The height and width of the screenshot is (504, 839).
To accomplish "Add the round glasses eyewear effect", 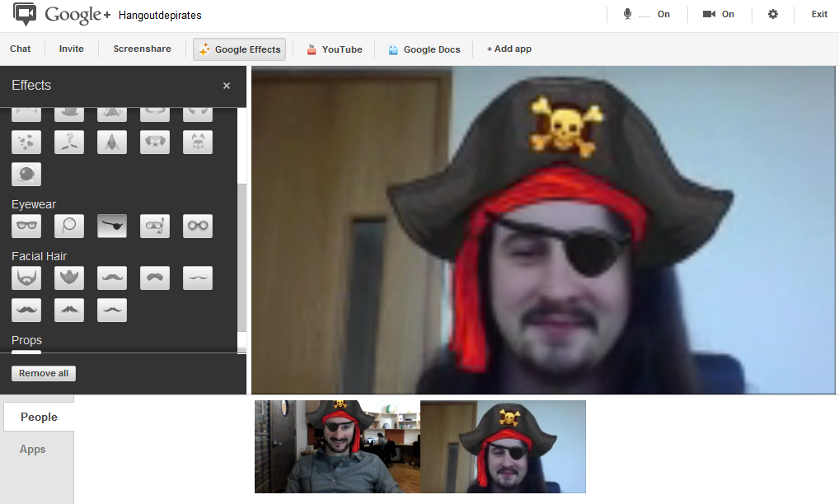I will point(198,226).
